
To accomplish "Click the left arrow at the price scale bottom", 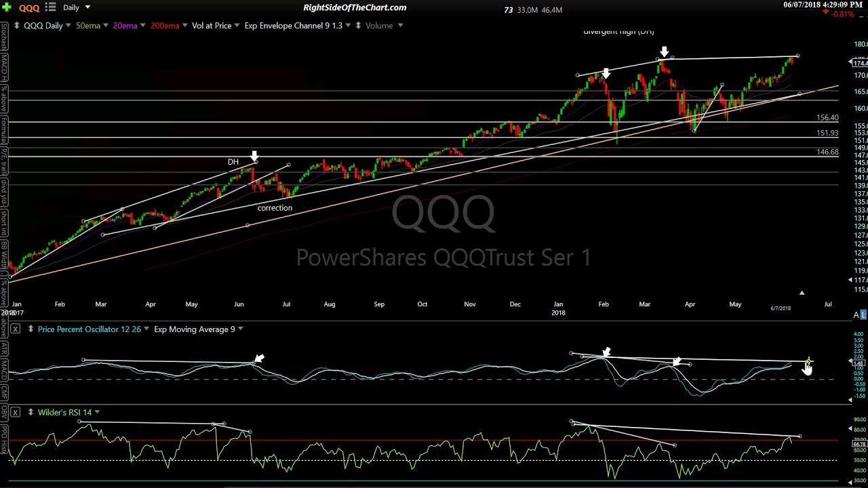I will coord(850,280).
